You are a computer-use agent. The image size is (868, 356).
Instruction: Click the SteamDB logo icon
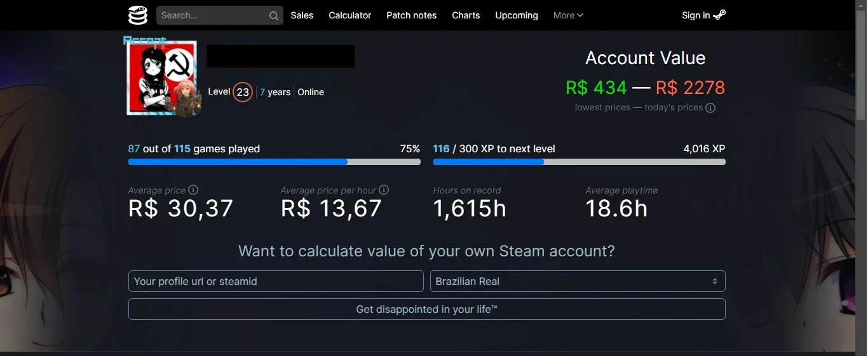[137, 15]
